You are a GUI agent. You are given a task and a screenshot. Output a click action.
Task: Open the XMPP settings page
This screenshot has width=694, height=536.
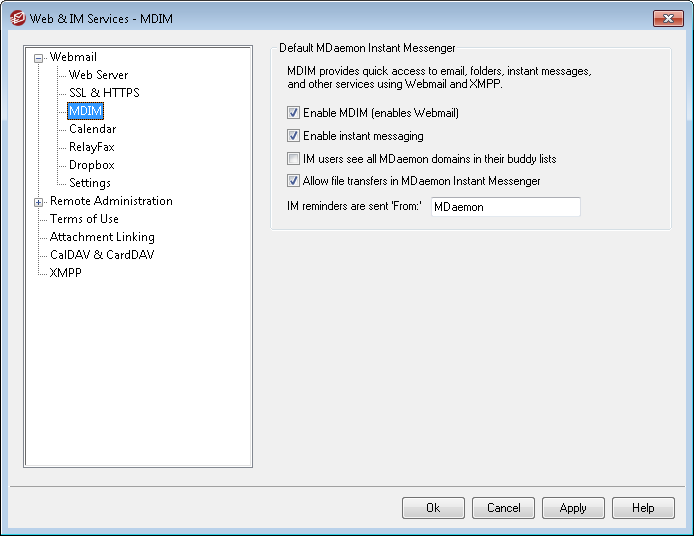point(66,273)
